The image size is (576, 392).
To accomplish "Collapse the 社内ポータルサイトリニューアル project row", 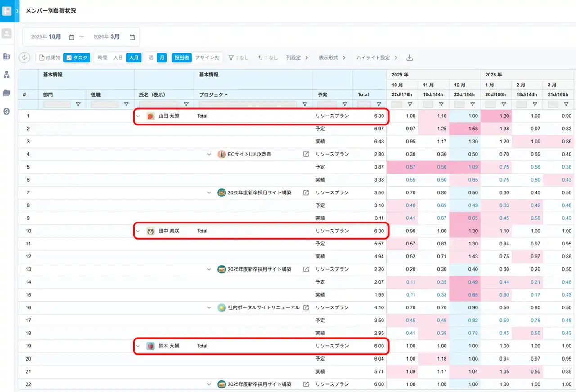I will 209,308.
